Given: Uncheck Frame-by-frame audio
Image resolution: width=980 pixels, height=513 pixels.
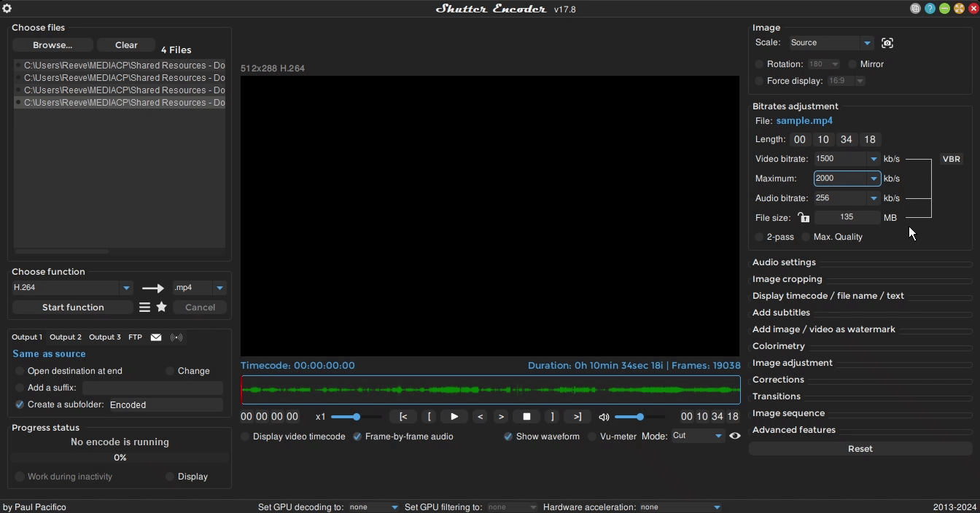Looking at the screenshot, I should 357,436.
